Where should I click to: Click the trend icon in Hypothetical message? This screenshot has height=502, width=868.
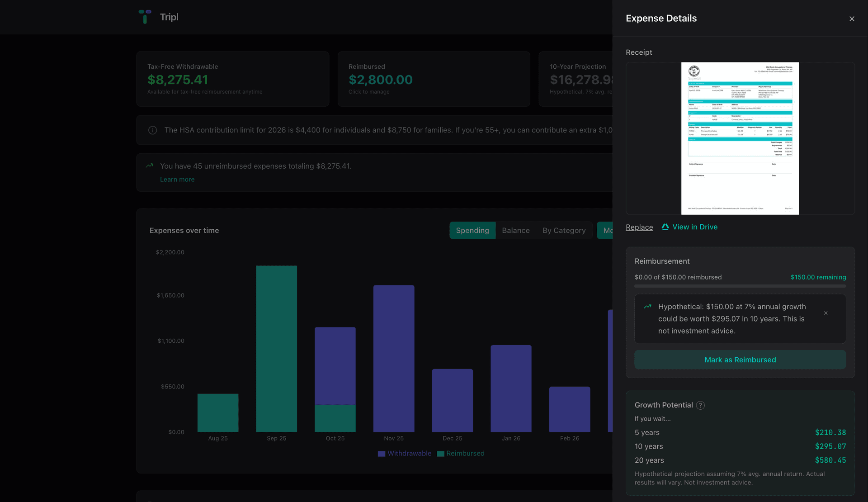coord(647,307)
